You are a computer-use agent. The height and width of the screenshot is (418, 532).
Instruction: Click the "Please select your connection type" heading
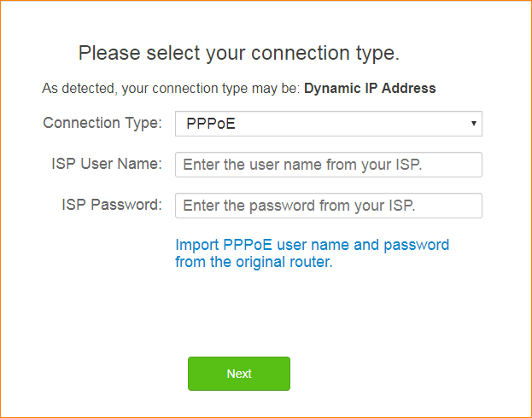tap(239, 53)
